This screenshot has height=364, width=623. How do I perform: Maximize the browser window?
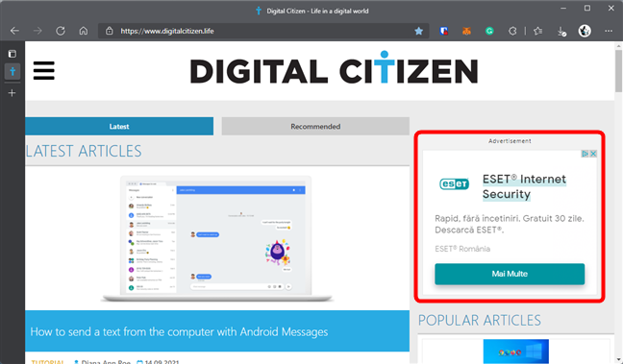click(586, 9)
